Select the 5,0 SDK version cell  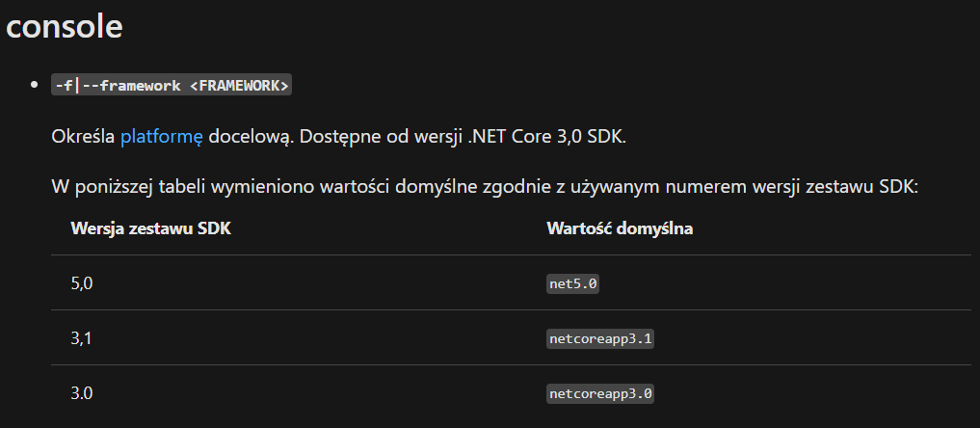click(82, 283)
